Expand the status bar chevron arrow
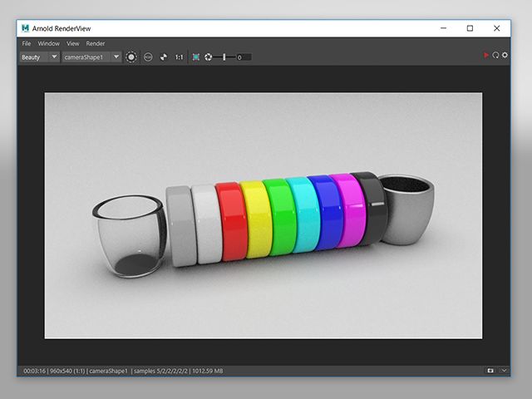This screenshot has height=399, width=532. (504, 371)
